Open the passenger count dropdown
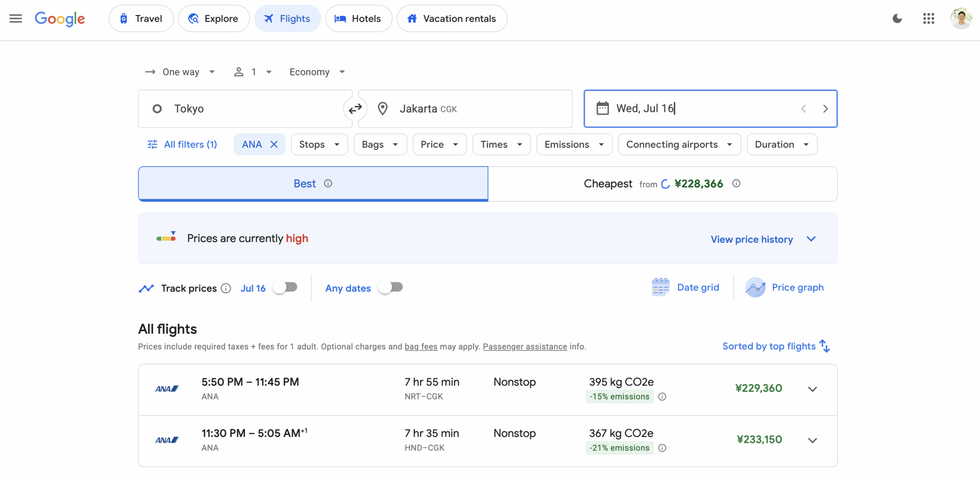980x478 pixels. 253,72
